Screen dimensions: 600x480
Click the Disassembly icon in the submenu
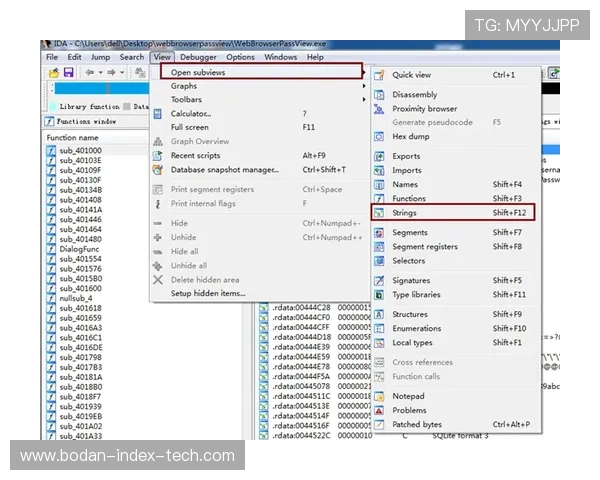(379, 95)
